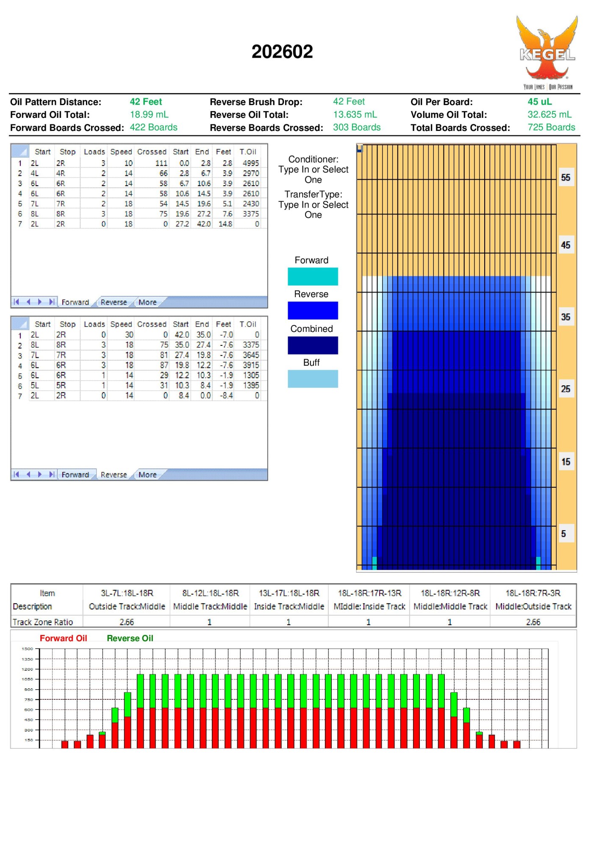Image resolution: width=613 pixels, height=868 pixels.
Task: Jump to first sheet in forward oil table
Action: point(17,302)
